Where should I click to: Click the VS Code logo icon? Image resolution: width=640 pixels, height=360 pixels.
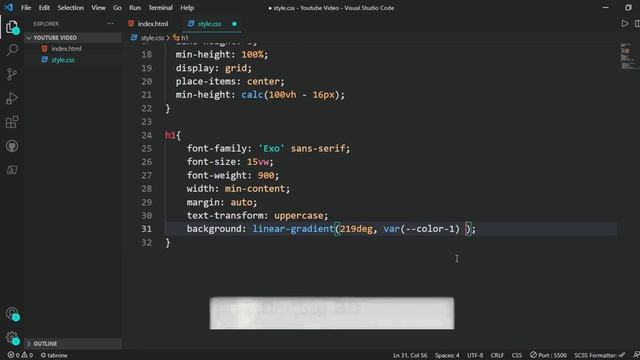[9, 7]
